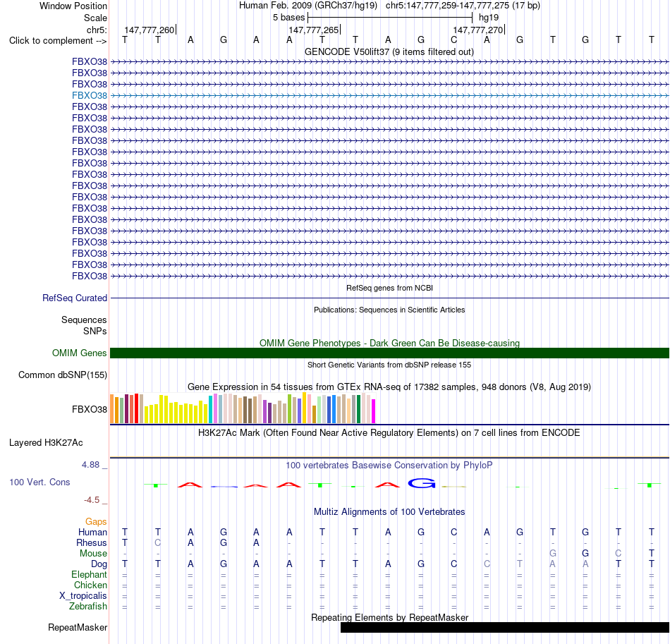
Task: Click the black RepeatMasker repeat element bar
Action: click(x=505, y=627)
